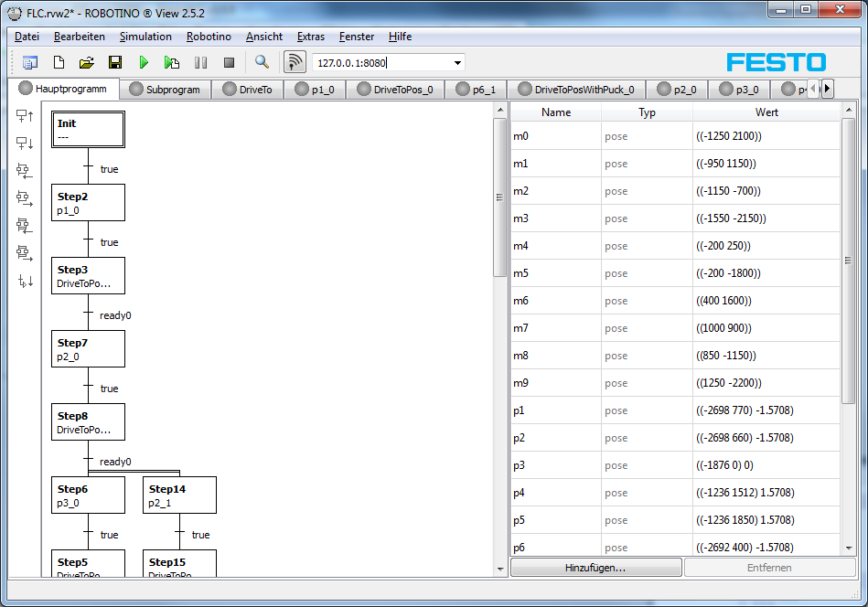
Task: Open a file with the folder icon
Action: coord(86,62)
